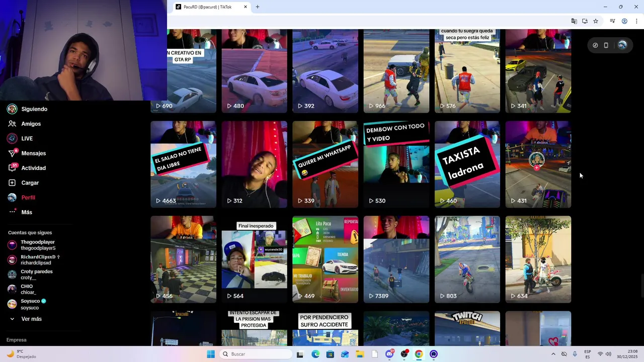Viewport: 644px width, 362px height.
Task: Open Microsoft Edge from taskbar
Action: click(x=315, y=354)
